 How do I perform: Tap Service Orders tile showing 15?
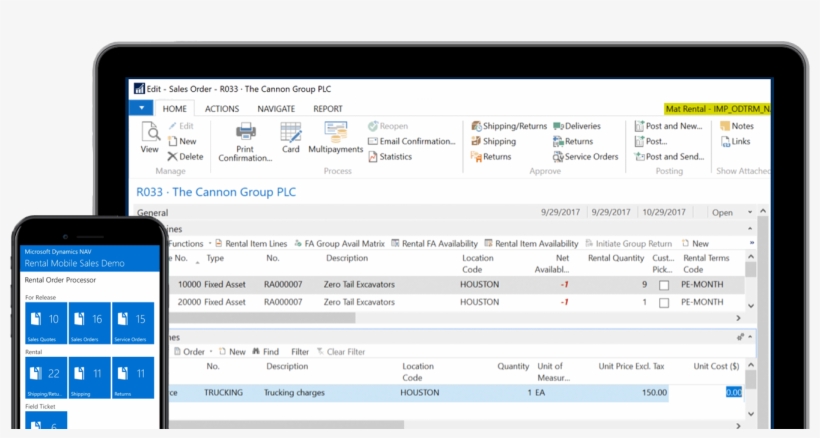pyautogui.click(x=133, y=323)
